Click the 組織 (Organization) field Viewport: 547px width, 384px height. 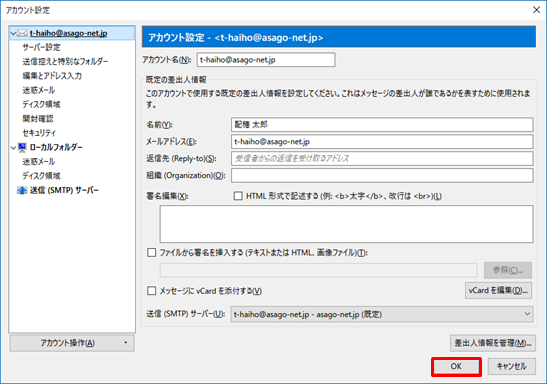click(382, 175)
